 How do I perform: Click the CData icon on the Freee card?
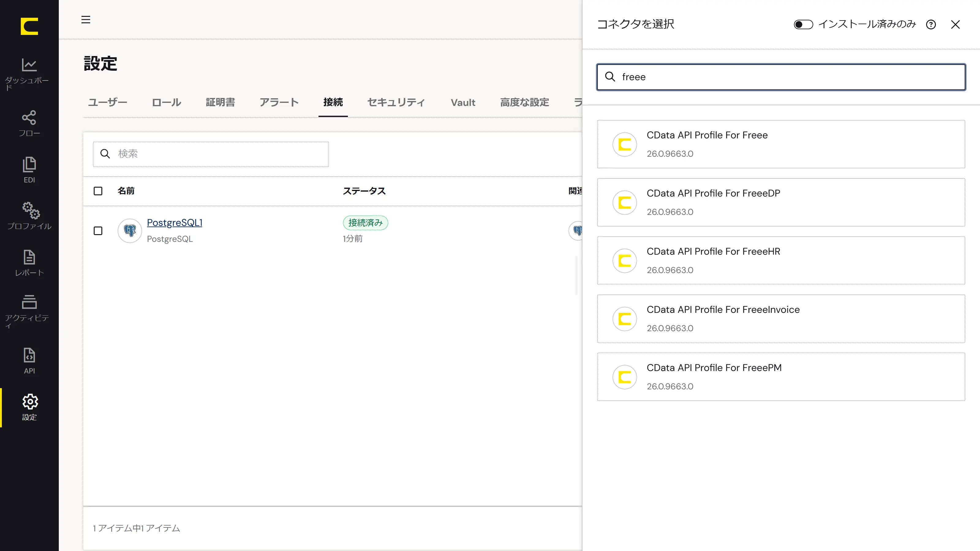625,144
